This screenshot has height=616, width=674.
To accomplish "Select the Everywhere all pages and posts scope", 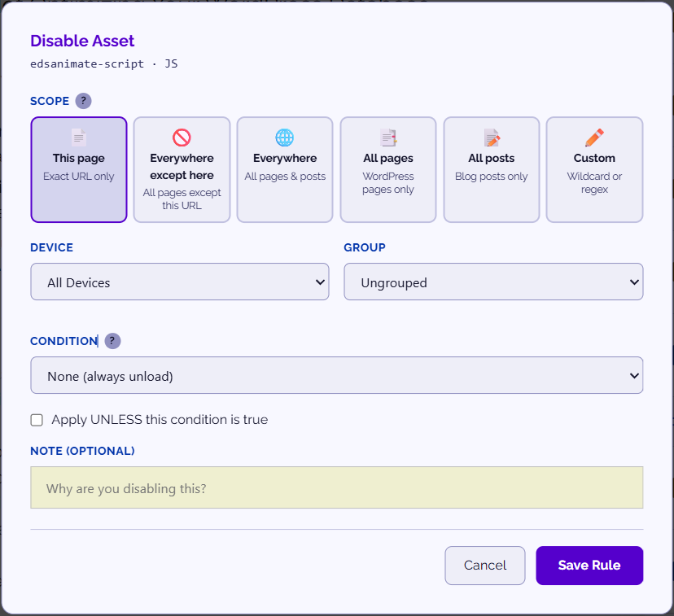I will (284, 169).
